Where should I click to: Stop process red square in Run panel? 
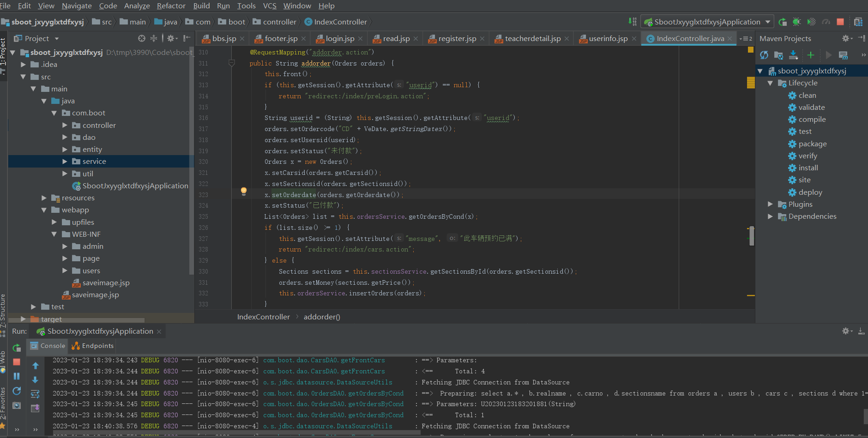(17, 362)
